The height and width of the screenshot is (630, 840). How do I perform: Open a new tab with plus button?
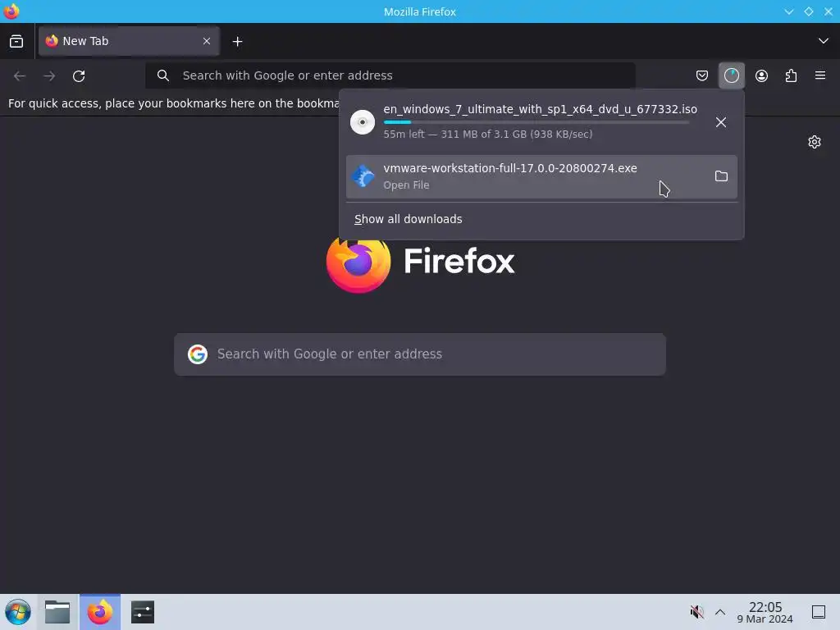tap(237, 41)
